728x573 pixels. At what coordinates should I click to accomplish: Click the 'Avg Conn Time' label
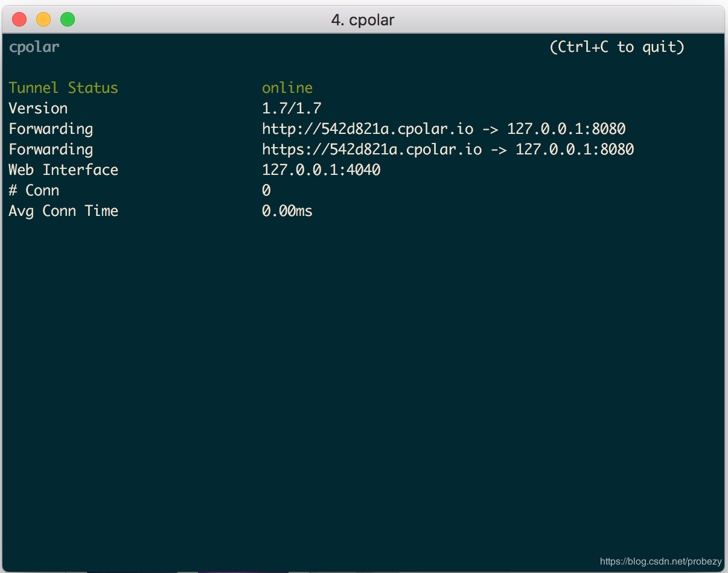63,211
